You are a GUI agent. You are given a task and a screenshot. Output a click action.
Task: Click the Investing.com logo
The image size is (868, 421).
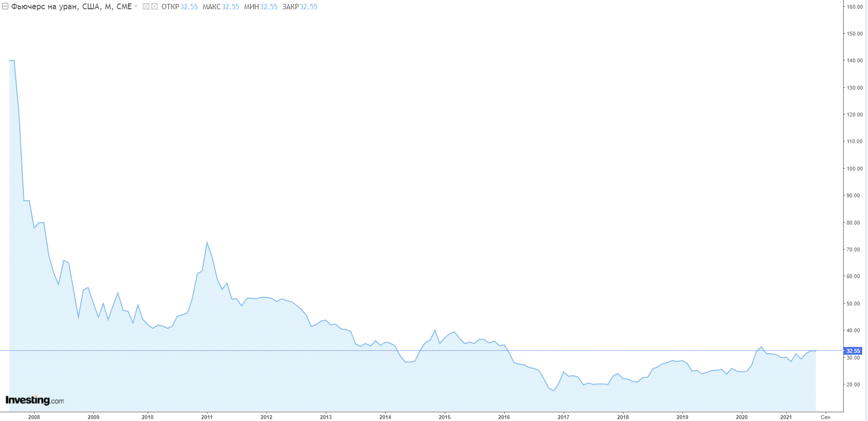(x=35, y=400)
